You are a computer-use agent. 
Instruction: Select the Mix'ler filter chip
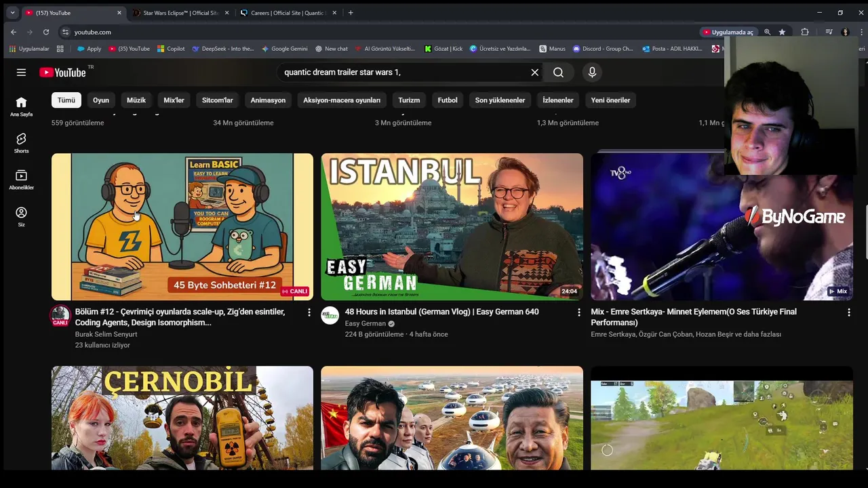pos(174,100)
